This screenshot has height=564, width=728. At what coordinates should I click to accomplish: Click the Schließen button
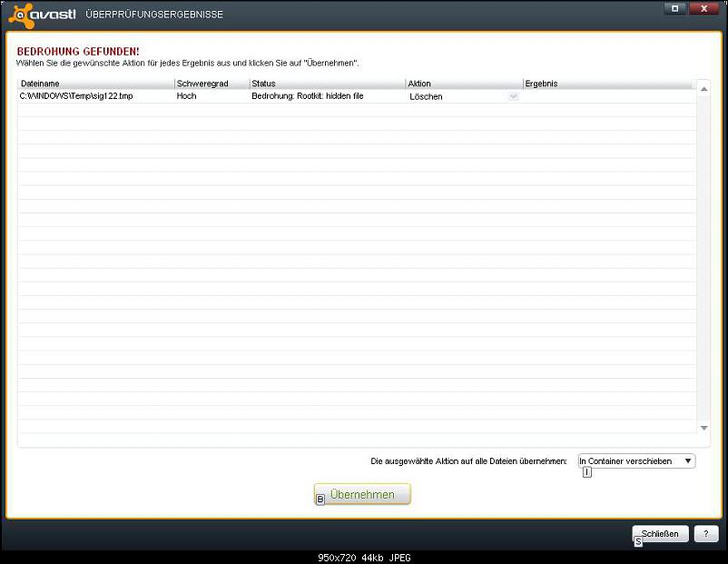[x=660, y=534]
